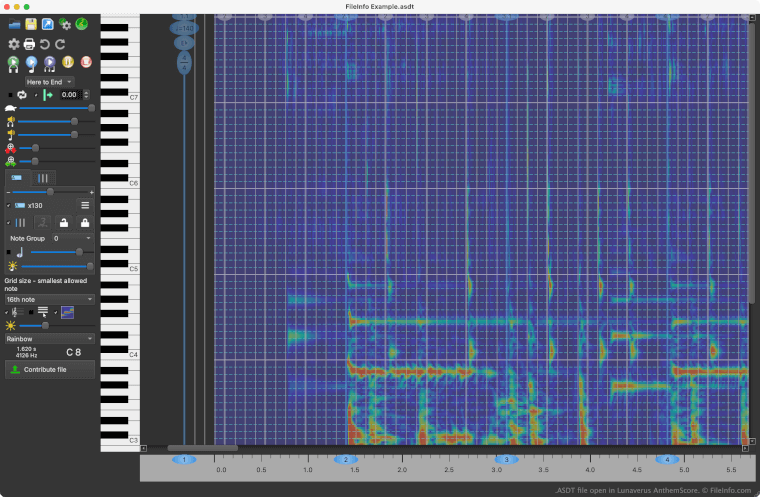
Task: Open settings with the gray gear icon
Action: tap(14, 44)
